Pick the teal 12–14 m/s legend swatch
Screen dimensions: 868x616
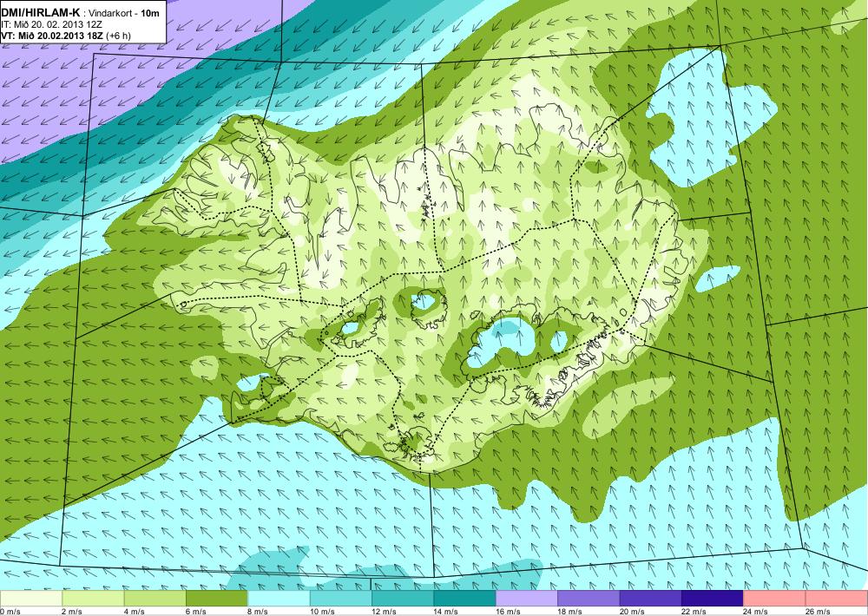403,599
